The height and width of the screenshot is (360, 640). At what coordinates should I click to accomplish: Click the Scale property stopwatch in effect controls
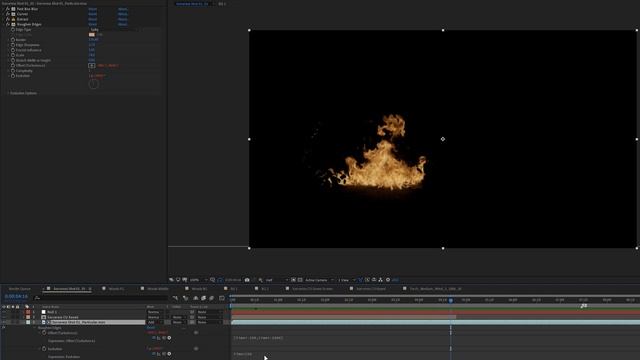(x=13, y=55)
